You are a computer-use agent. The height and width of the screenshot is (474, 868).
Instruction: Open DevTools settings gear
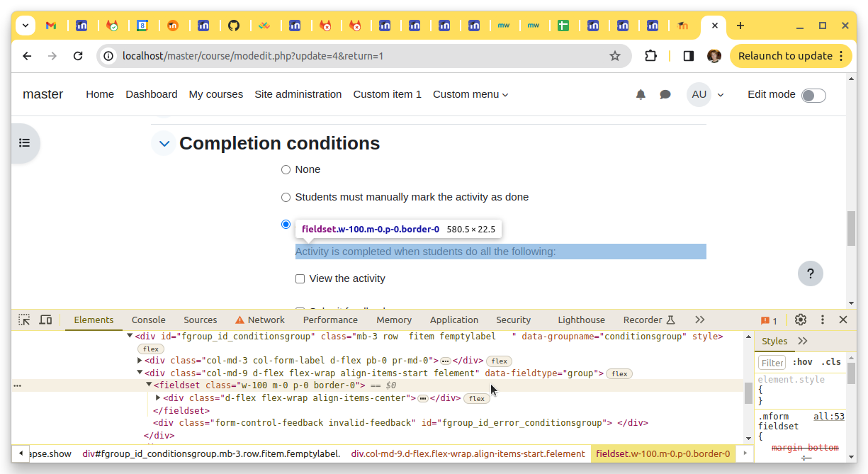pyautogui.click(x=801, y=320)
